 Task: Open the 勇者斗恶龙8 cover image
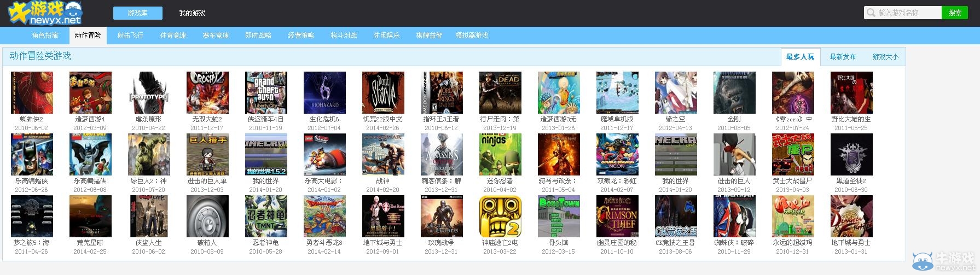(x=324, y=216)
